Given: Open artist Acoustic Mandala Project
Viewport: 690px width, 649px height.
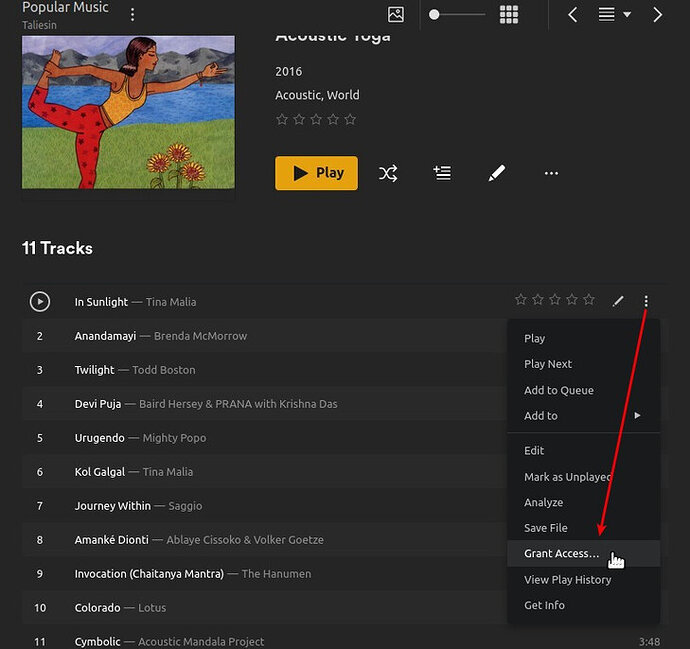Looking at the screenshot, I should tap(201, 642).
